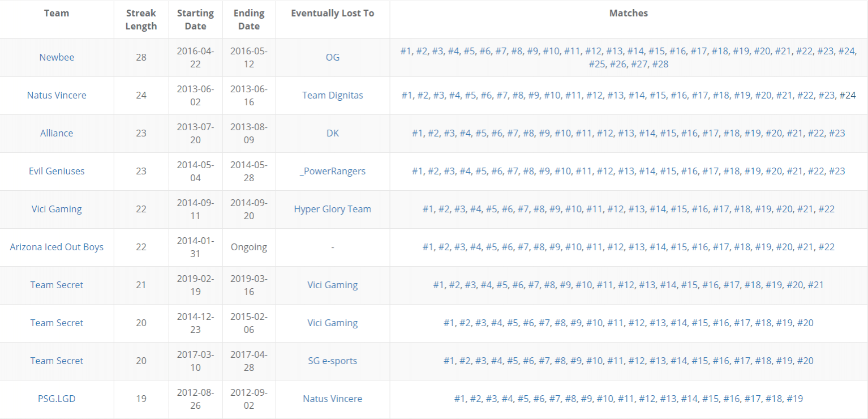Image resolution: width=868 pixels, height=419 pixels.
Task: Click OG in Eventually Lost To column
Action: [x=333, y=57]
